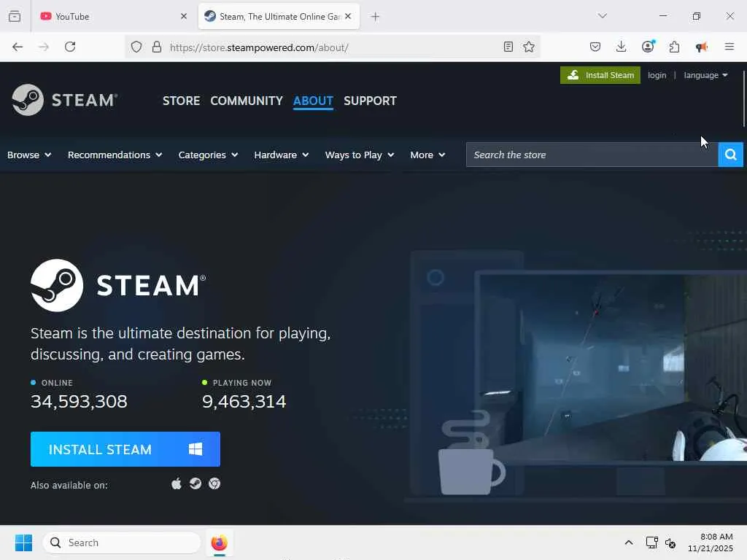Image resolution: width=747 pixels, height=560 pixels.
Task: Click the SteamOS availability icon
Action: pyautogui.click(x=196, y=484)
